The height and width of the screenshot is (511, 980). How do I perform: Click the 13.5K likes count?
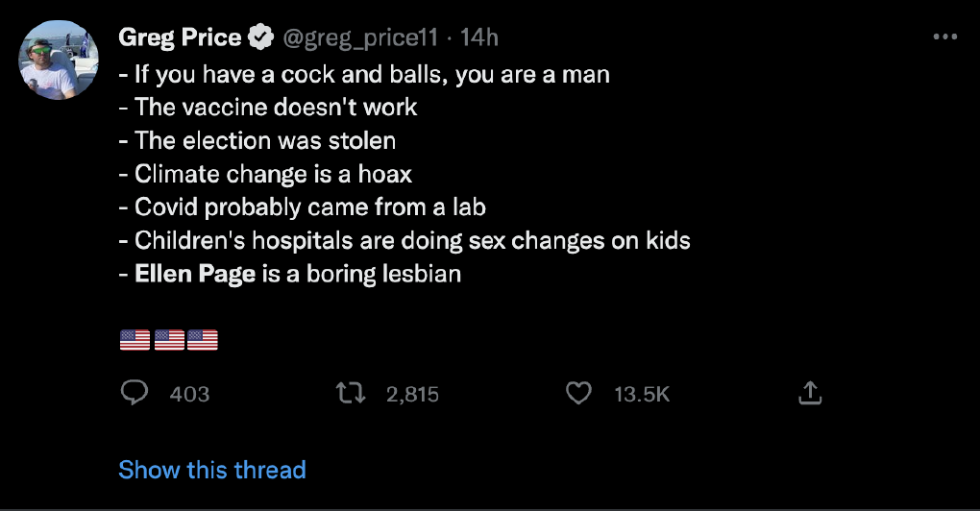click(x=641, y=394)
